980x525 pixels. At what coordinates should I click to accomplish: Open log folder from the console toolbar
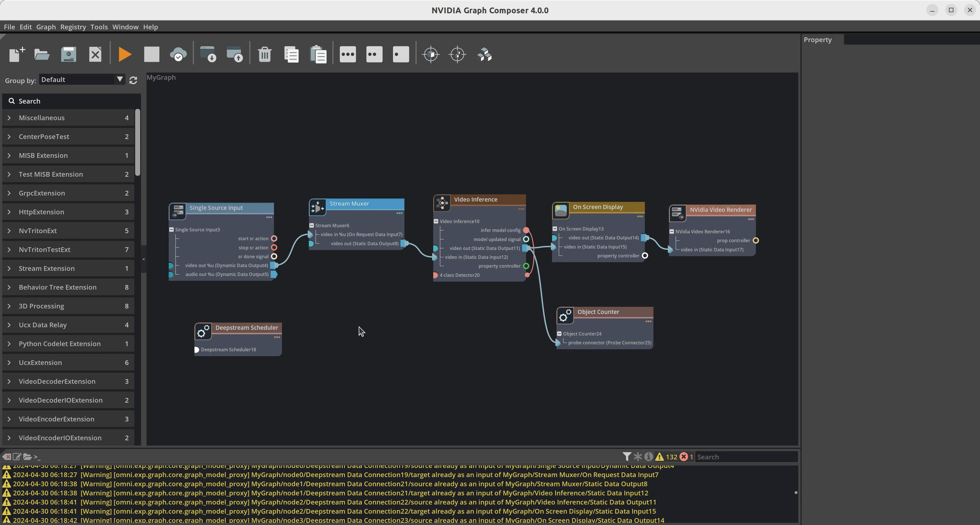coord(27,457)
